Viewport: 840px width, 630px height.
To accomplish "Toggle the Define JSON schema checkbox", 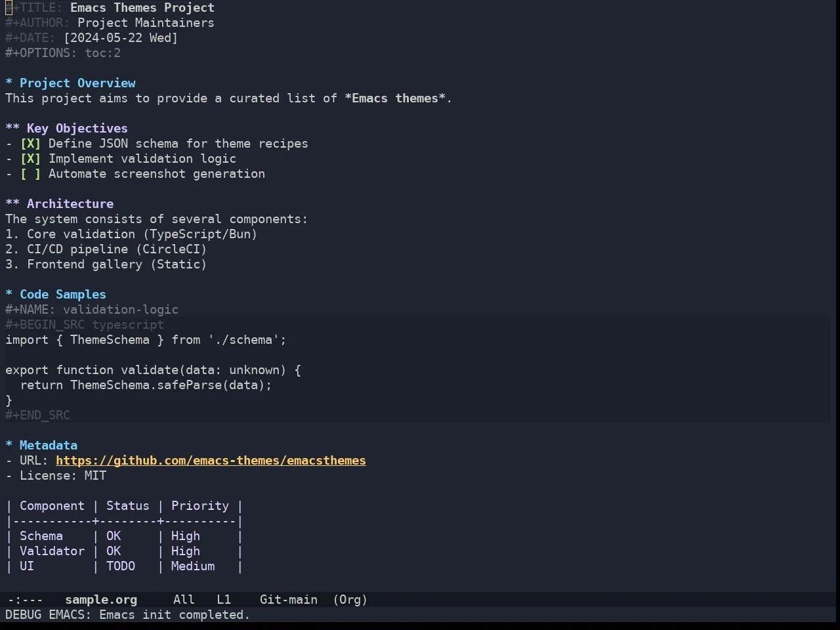I will (30, 144).
